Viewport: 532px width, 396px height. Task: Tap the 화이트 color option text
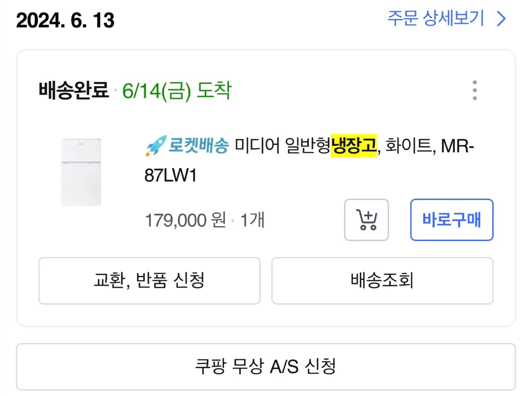[x=408, y=146]
